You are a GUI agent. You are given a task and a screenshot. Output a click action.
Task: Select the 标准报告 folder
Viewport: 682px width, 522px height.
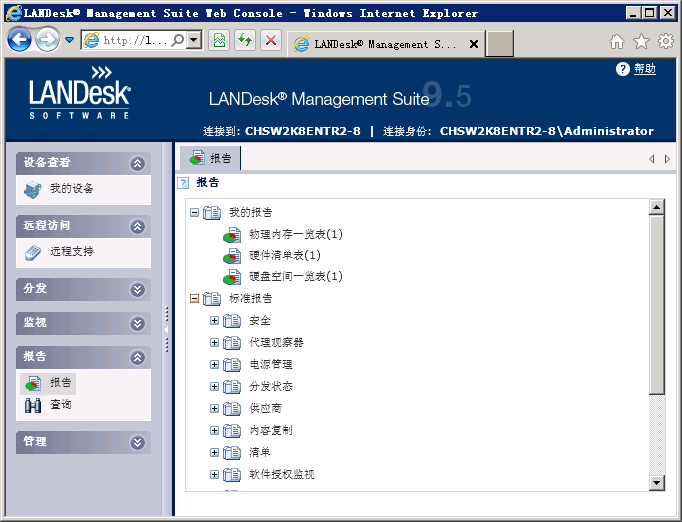251,298
